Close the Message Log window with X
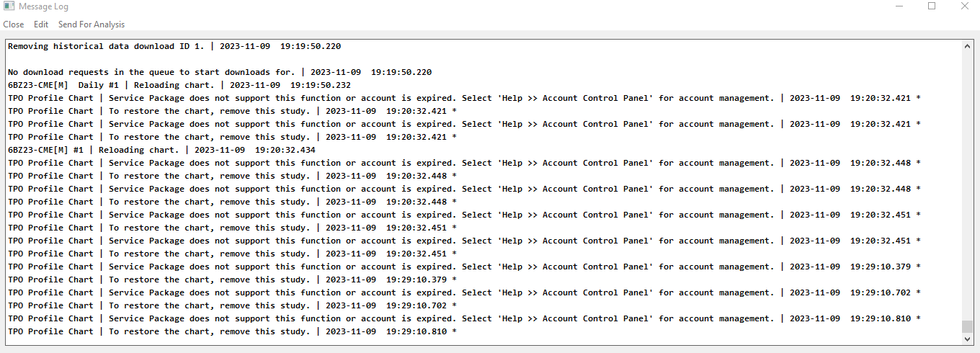 (964, 6)
